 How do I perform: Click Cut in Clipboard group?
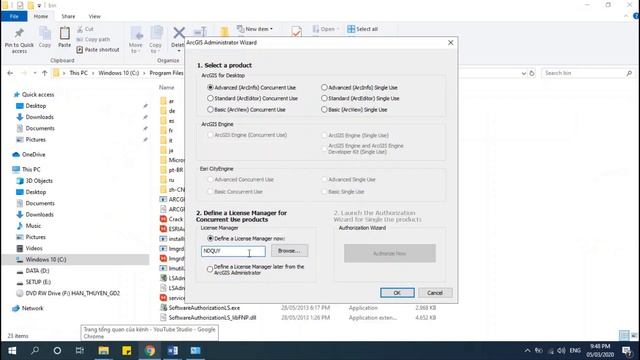(x=85, y=29)
